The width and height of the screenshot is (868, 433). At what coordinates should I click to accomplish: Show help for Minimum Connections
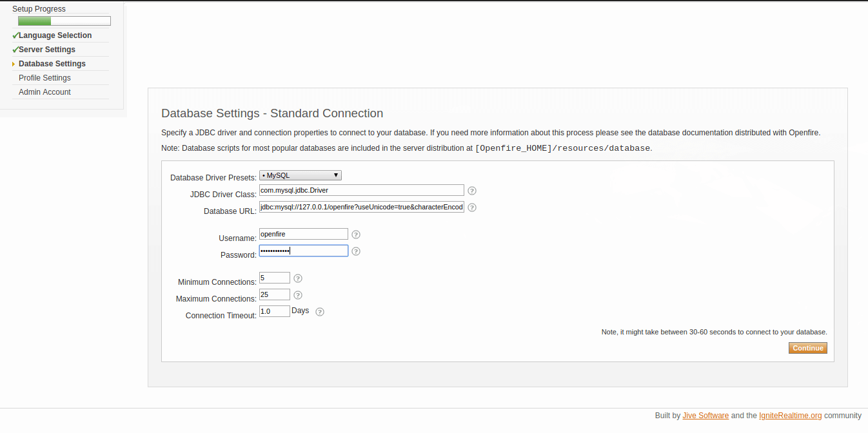click(298, 278)
